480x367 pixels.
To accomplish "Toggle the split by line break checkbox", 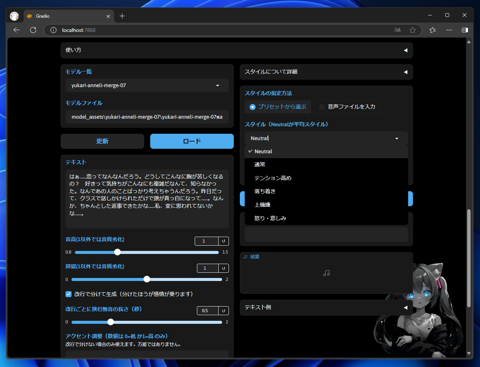I will pos(69,294).
